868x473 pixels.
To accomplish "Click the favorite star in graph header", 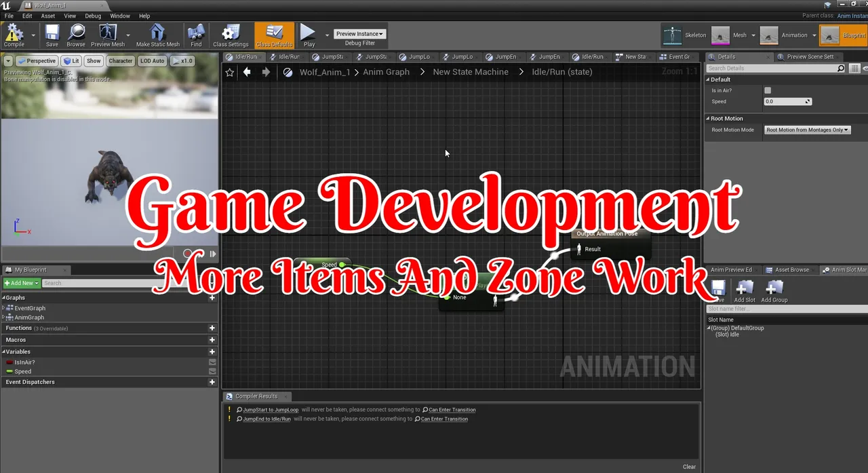I will [x=229, y=72].
